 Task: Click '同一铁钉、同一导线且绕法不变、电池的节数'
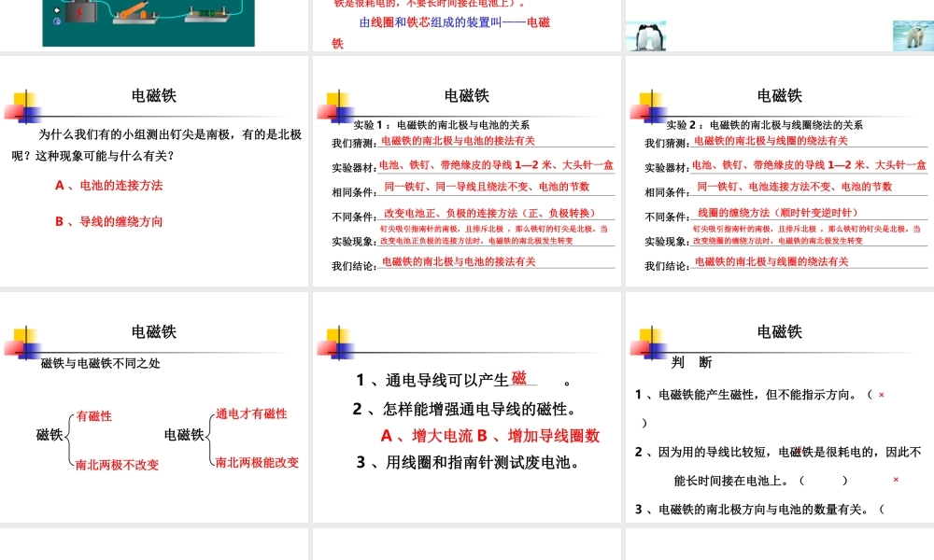click(487, 187)
